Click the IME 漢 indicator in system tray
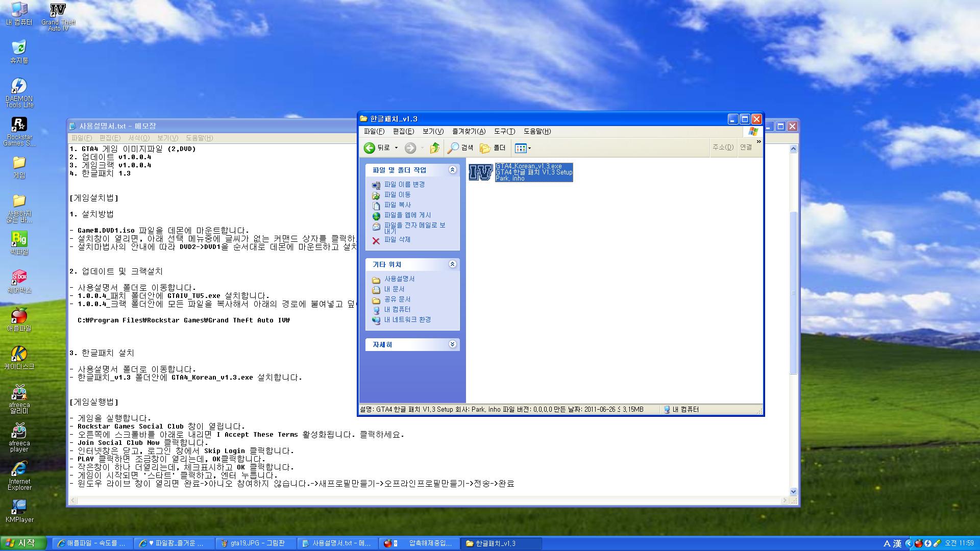The image size is (980, 551). coord(897,543)
